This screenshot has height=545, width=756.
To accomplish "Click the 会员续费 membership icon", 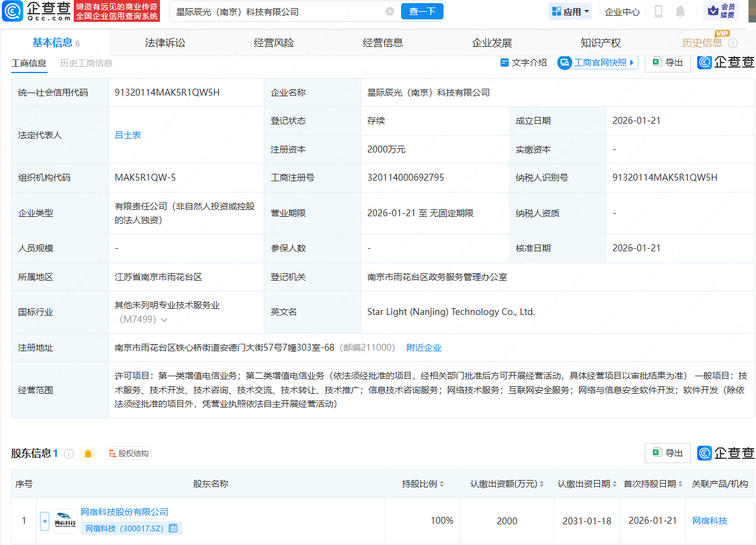I will [722, 11].
